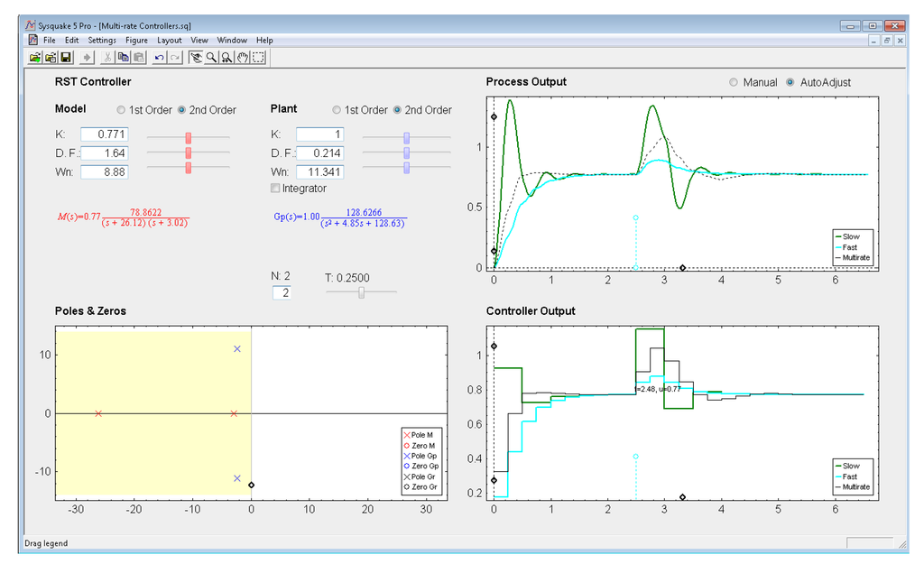Select the manipulate pointing-hand tool
924x564 pixels.
(194, 57)
